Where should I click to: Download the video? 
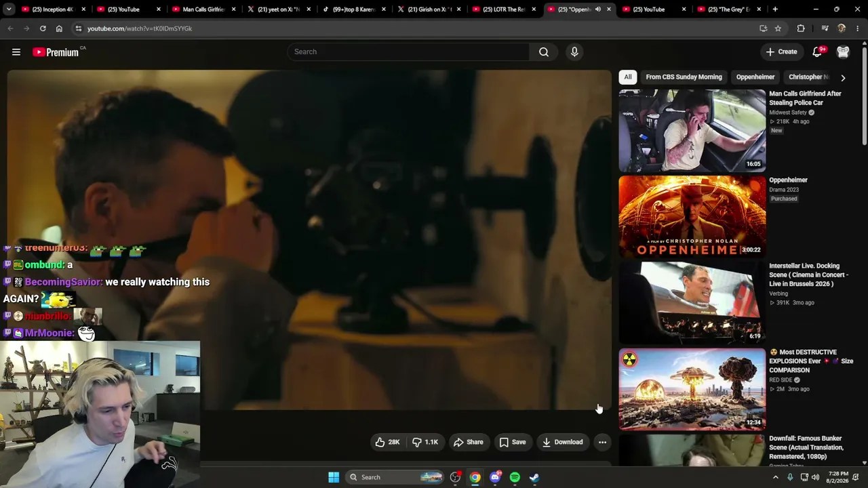tap(562, 442)
